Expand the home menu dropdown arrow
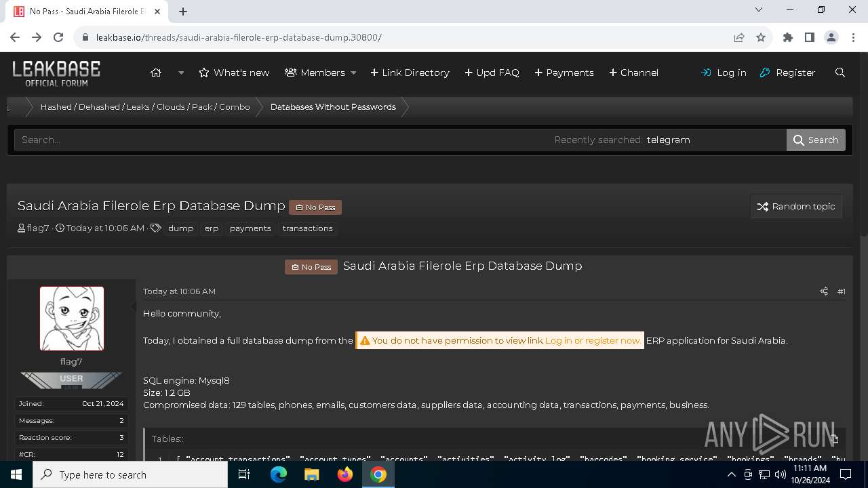 [x=181, y=73]
